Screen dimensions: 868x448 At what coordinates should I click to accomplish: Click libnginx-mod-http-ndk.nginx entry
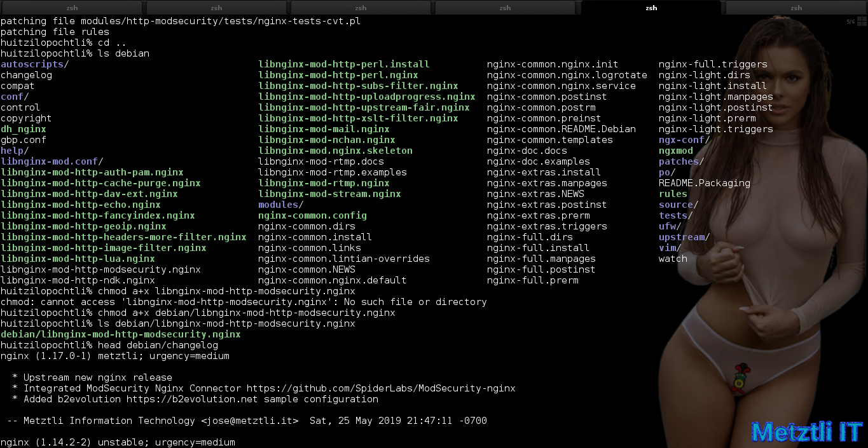pos(78,280)
